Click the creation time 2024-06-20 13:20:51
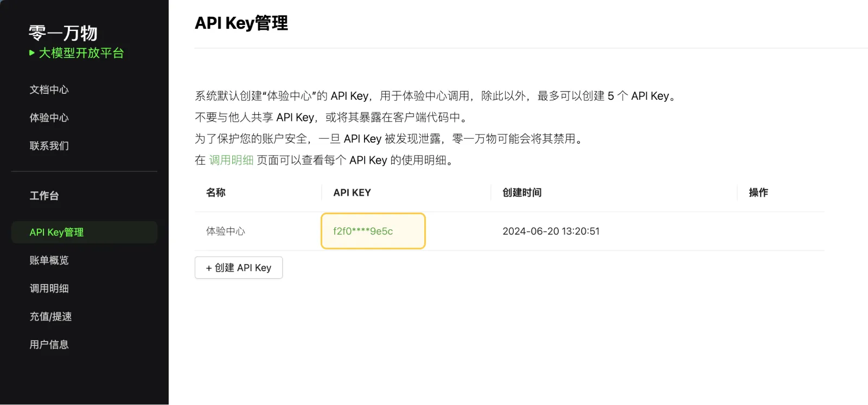The width and height of the screenshot is (868, 405). coord(551,231)
